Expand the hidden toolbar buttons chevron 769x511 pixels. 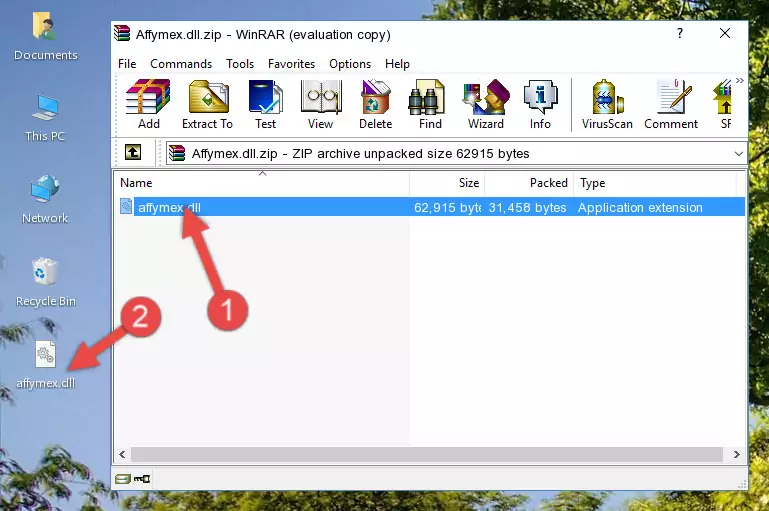740,80
